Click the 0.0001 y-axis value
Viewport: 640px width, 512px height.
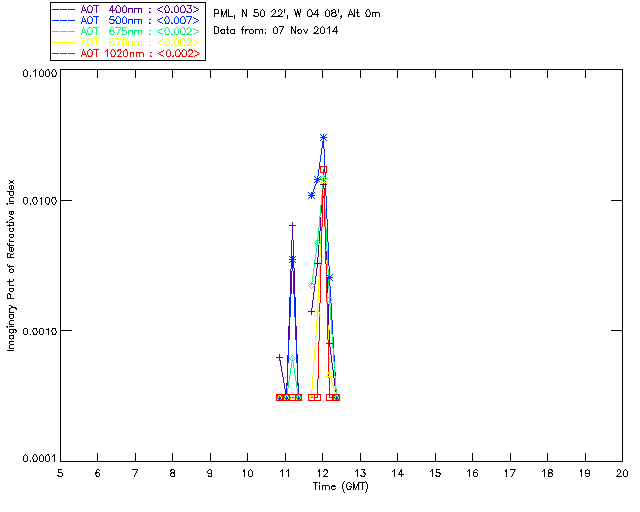coord(40,459)
